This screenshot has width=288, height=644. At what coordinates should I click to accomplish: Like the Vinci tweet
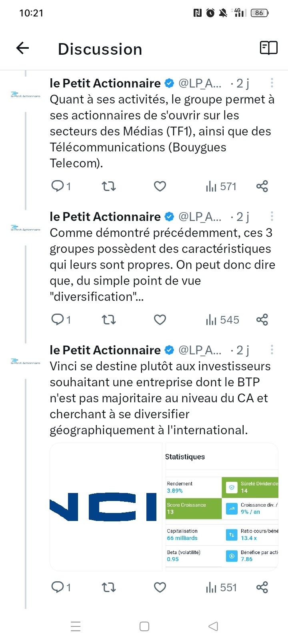pyautogui.click(x=160, y=587)
